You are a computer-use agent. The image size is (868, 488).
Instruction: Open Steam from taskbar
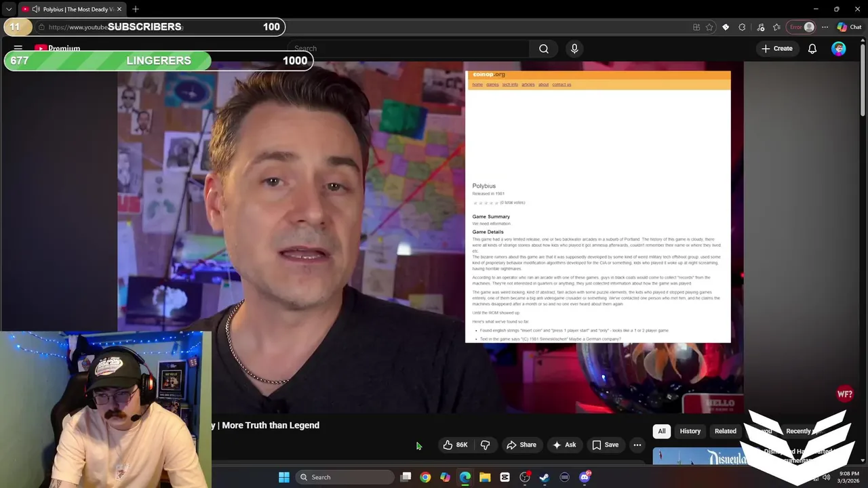coord(545,477)
